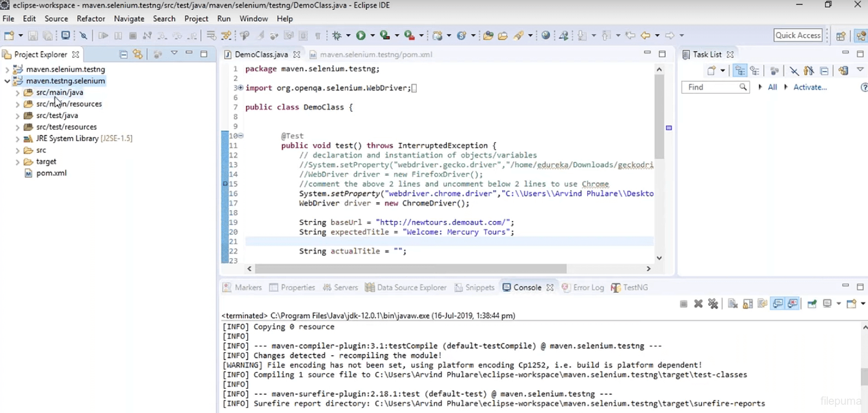The height and width of the screenshot is (413, 868).
Task: Open the Refactor menu
Action: (90, 19)
